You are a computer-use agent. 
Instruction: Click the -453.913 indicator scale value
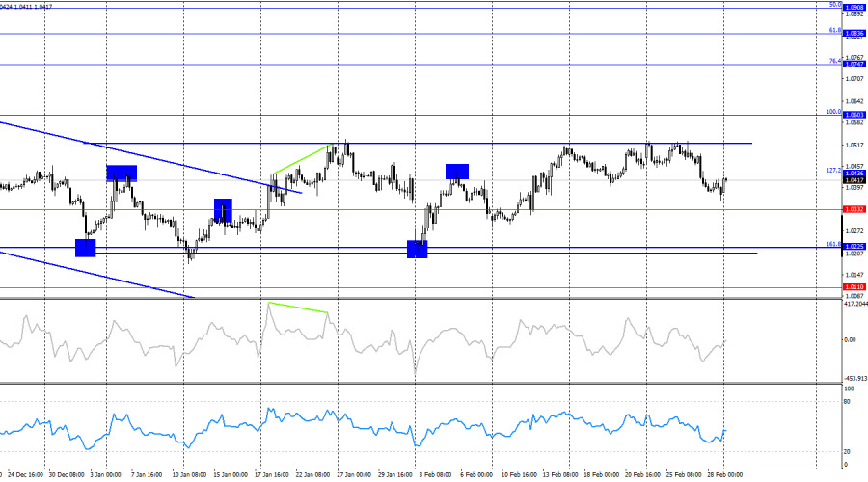(x=855, y=379)
